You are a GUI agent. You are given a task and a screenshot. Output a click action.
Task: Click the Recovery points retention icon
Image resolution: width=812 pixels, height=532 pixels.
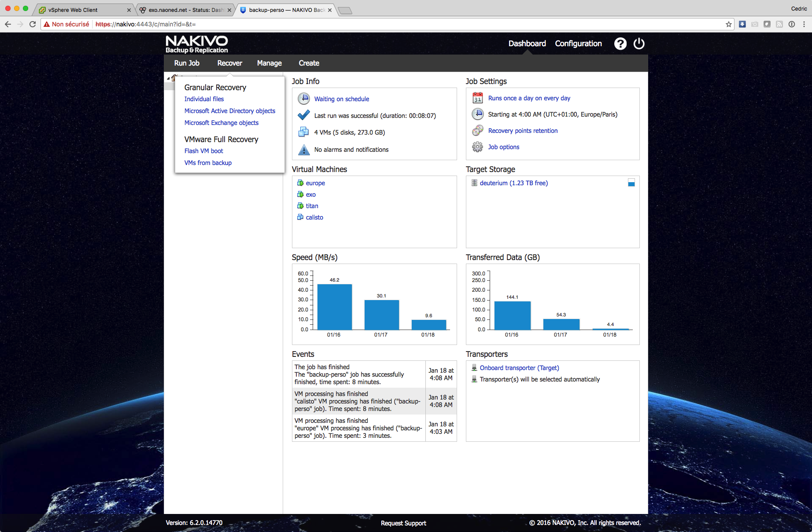coord(477,131)
